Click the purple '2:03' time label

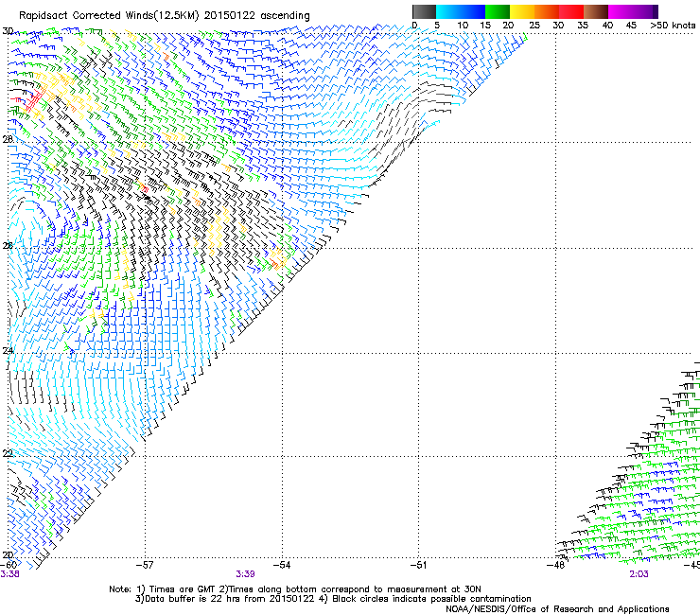639,574
